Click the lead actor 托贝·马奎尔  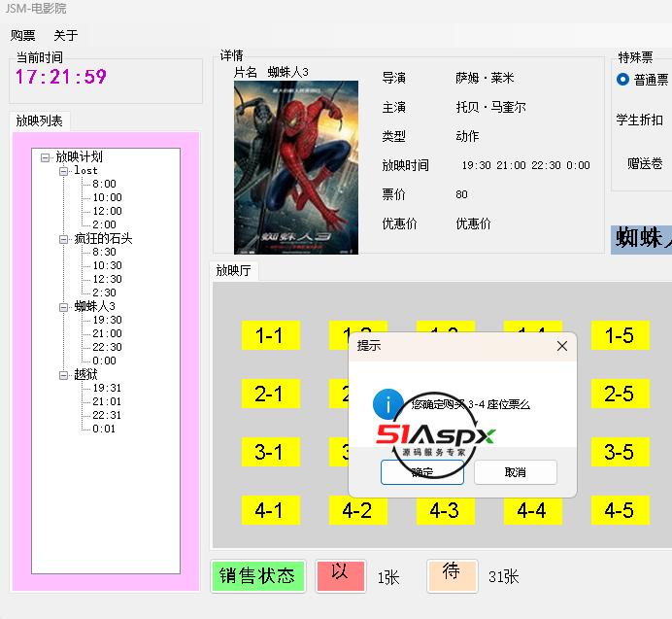(490, 107)
